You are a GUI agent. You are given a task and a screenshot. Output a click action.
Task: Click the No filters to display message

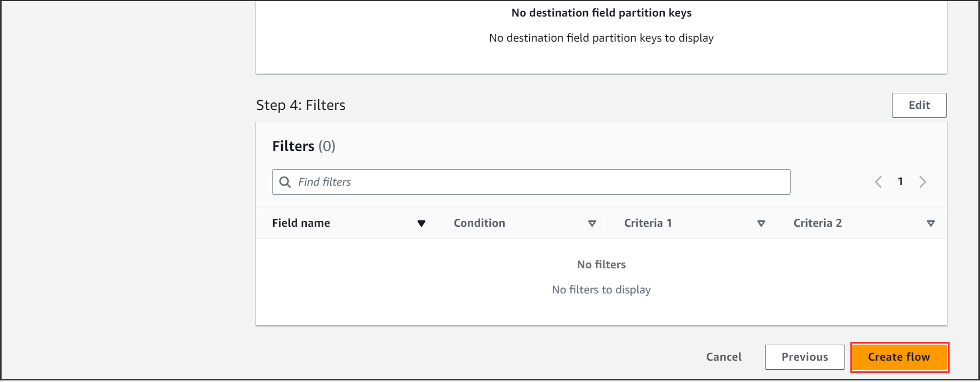tap(601, 290)
